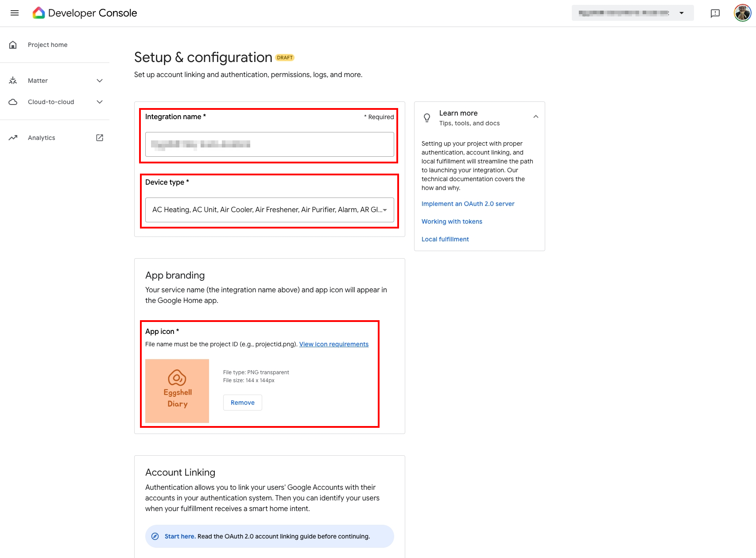Open the user account avatar
Viewport: 756px width, 558px height.
coord(742,13)
